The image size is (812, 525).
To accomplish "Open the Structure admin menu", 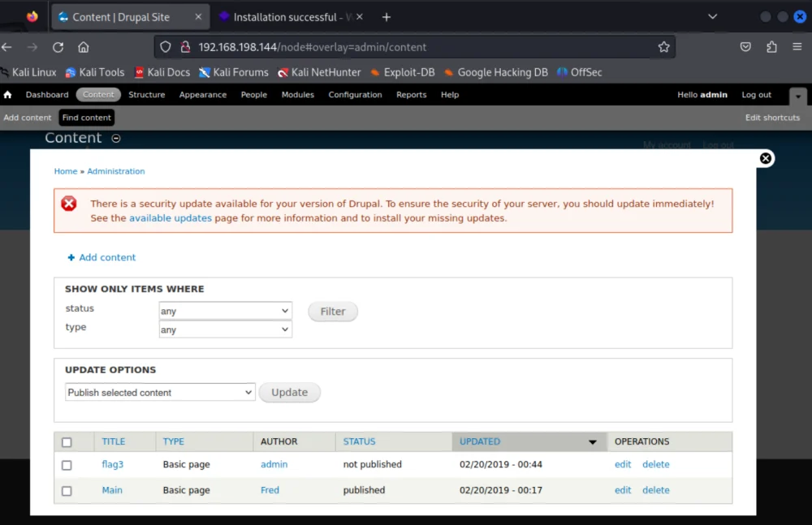I will tap(146, 95).
